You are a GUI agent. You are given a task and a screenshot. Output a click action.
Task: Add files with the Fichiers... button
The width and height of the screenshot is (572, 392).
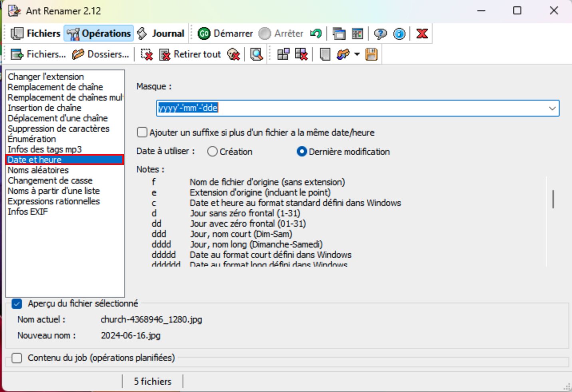pos(38,54)
